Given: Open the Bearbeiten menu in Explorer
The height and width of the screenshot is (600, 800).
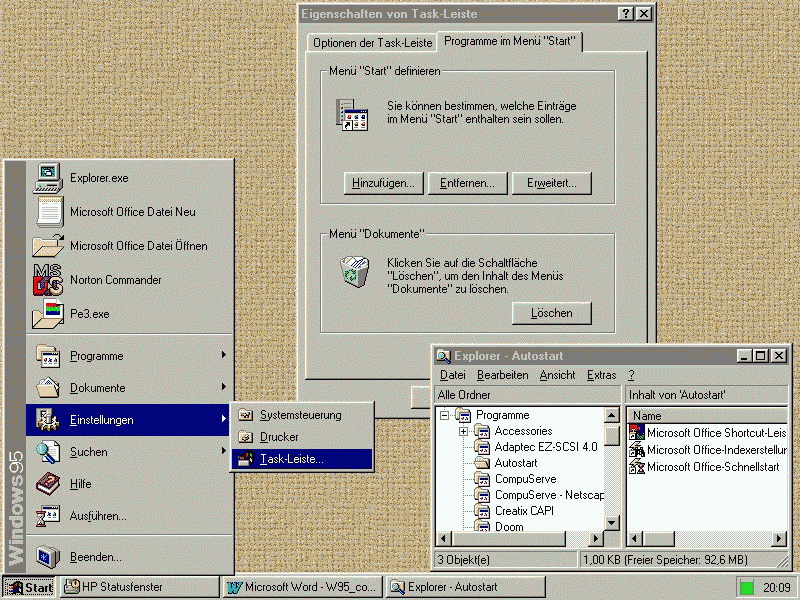Looking at the screenshot, I should (x=503, y=375).
